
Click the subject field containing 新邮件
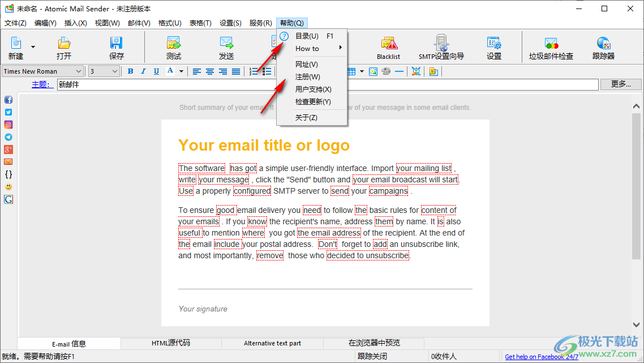coord(327,85)
